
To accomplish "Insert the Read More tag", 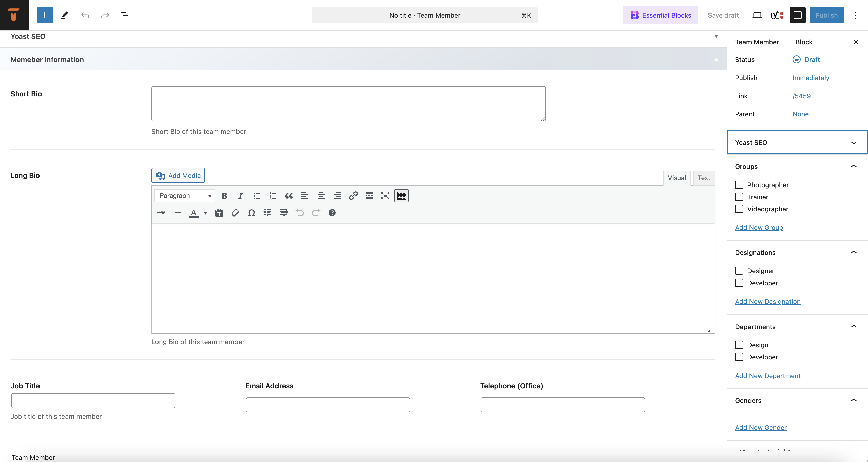I will [x=369, y=196].
